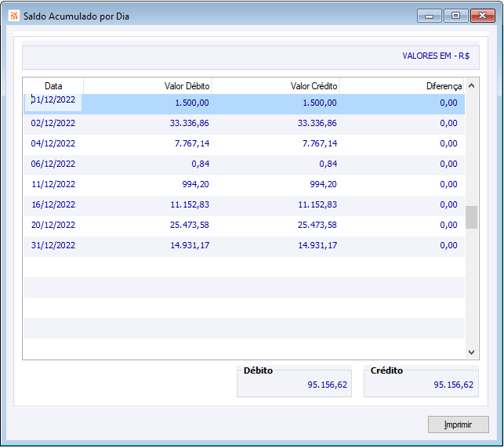The width and height of the screenshot is (504, 448).
Task: Select the 31/12/2022 row
Action: click(x=244, y=245)
